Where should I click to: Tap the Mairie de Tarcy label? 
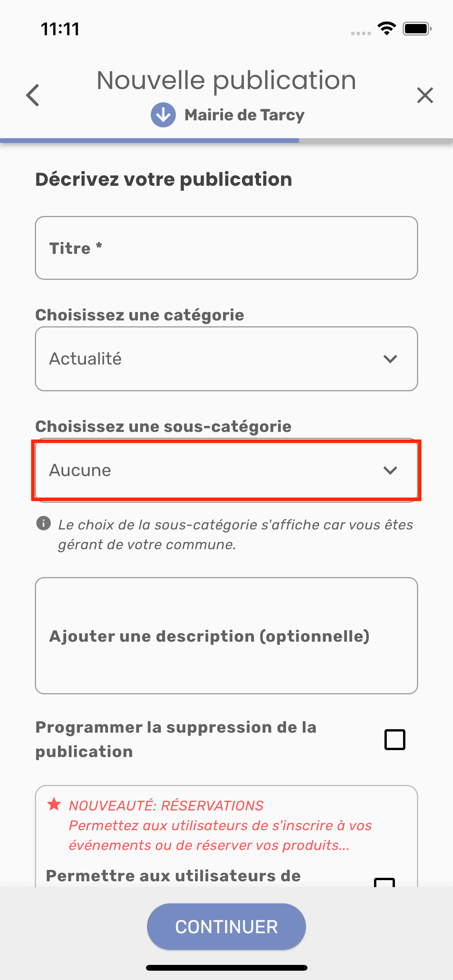coord(244,115)
